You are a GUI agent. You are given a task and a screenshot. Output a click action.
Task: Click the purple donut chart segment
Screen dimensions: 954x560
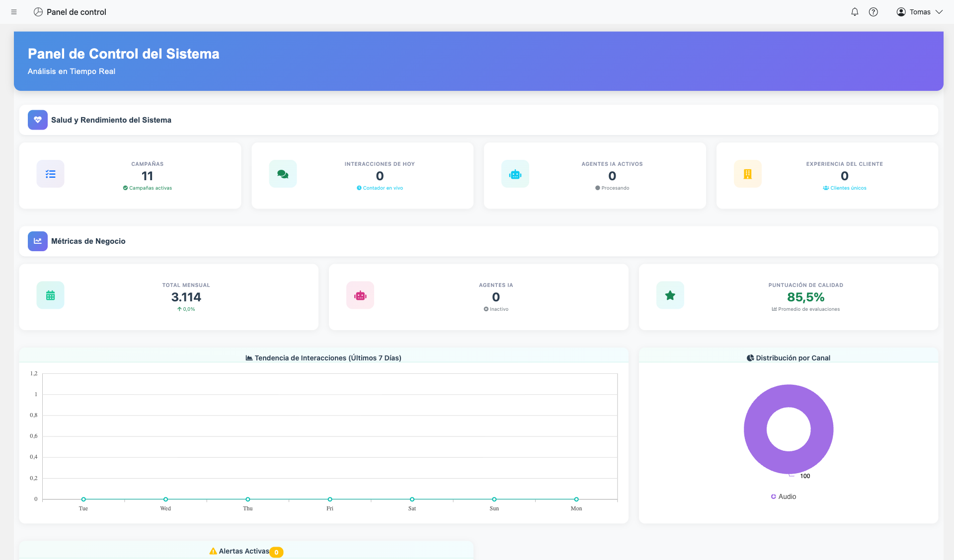coord(755,429)
